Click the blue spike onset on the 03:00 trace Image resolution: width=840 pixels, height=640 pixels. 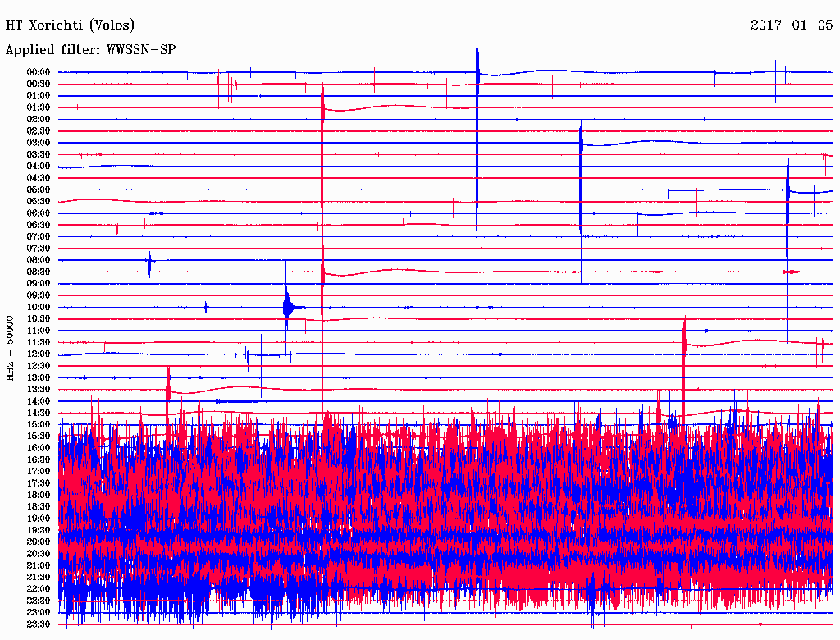click(x=580, y=139)
